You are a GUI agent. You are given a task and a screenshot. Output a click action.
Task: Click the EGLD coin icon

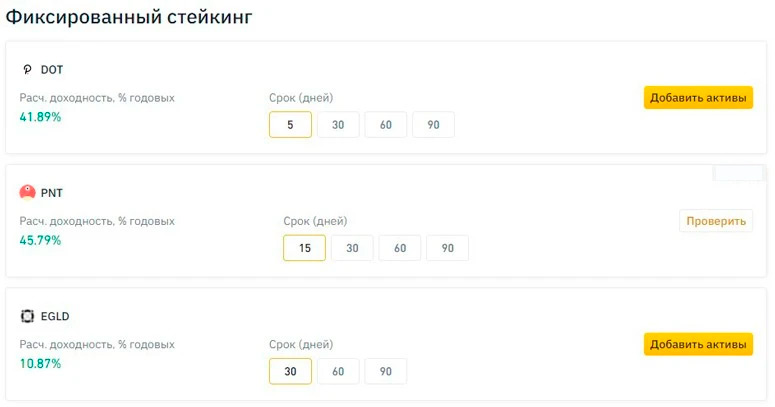[27, 316]
